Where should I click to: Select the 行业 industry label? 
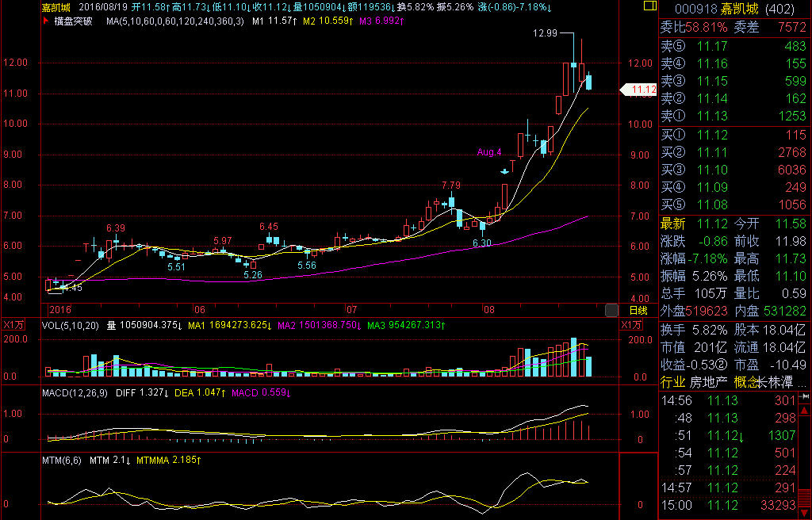(x=672, y=382)
